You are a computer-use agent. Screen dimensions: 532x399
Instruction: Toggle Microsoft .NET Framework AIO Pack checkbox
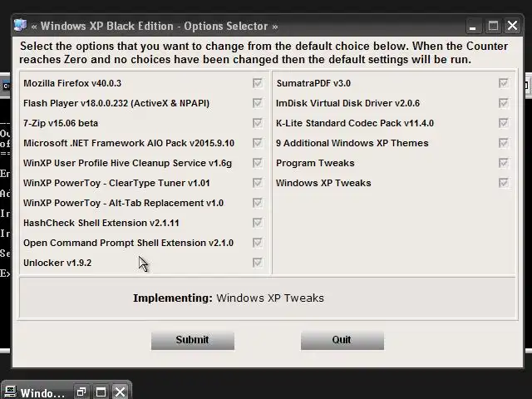point(258,143)
